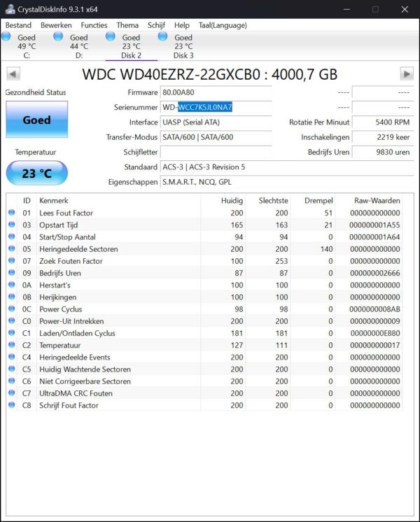Viewport: 420px width, 522px height.
Task: Open the Functies menu
Action: pos(94,25)
